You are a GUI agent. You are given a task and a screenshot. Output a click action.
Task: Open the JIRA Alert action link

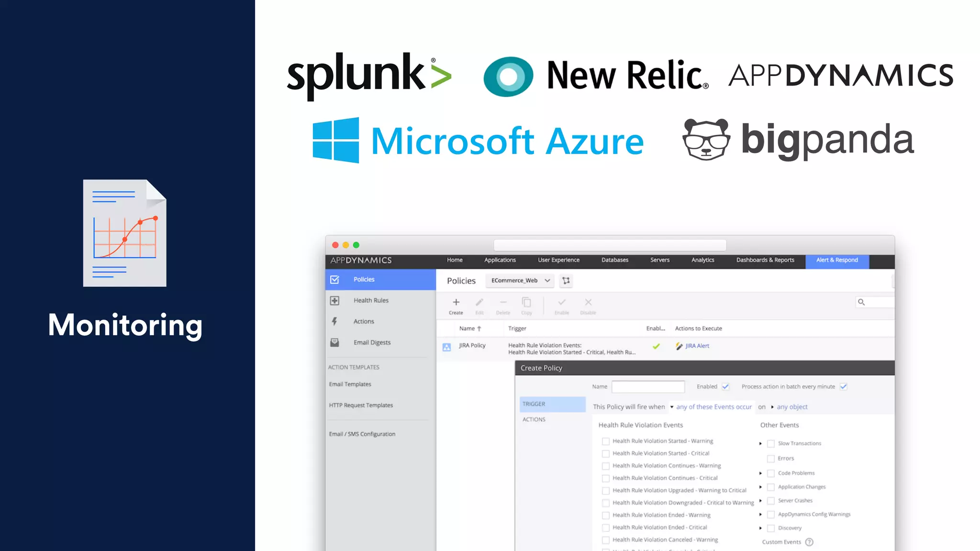tap(697, 346)
